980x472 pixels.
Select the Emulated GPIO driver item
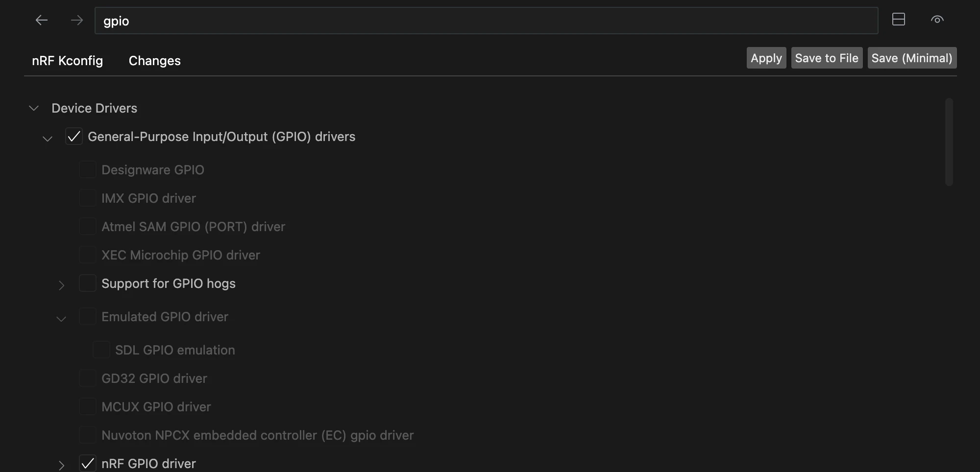[x=165, y=317]
